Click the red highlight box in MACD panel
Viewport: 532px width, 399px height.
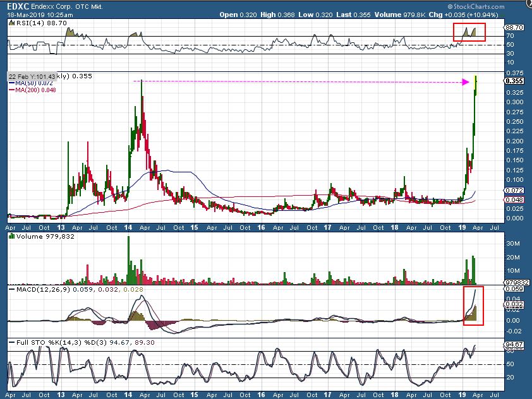pyautogui.click(x=473, y=306)
